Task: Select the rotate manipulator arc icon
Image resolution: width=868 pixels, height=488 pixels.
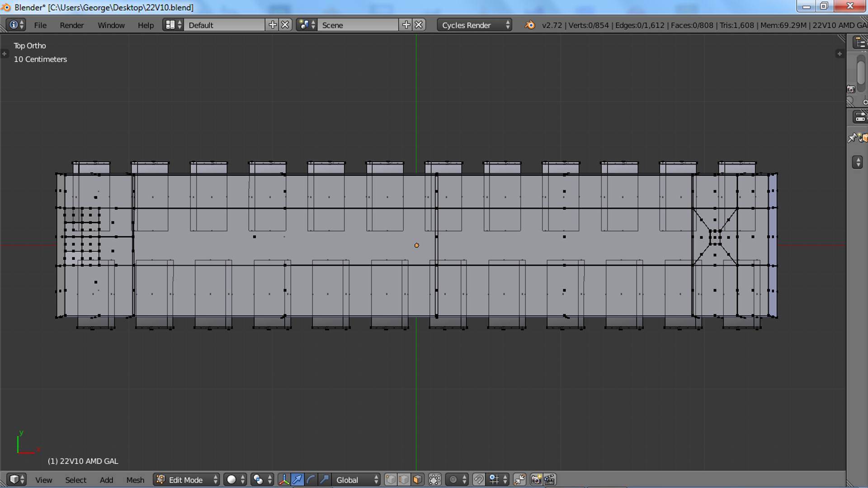Action: click(x=311, y=480)
